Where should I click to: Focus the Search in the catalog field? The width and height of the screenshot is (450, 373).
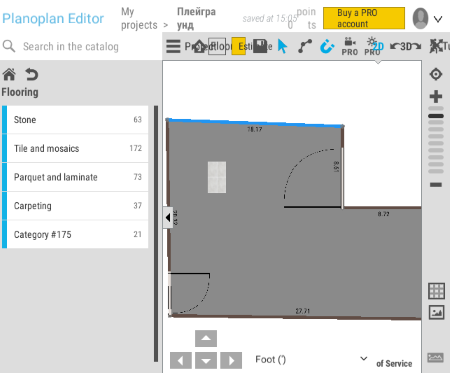point(71,46)
